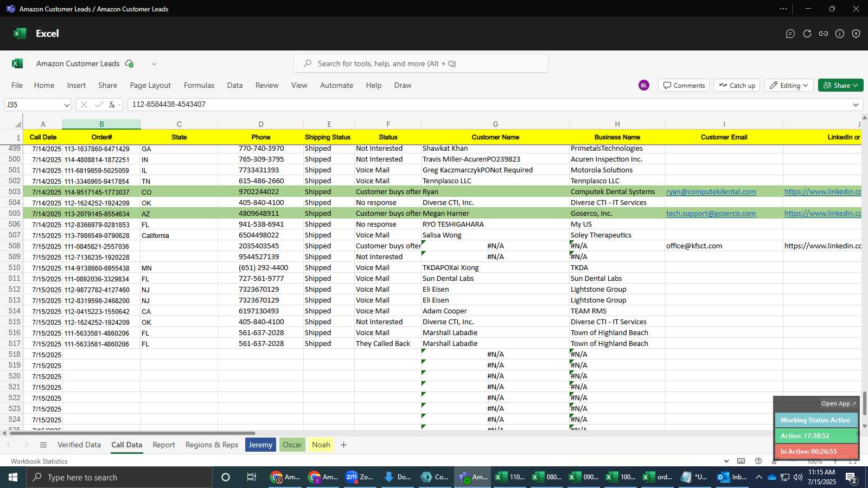Open the Insert ribbon tab

[76, 85]
